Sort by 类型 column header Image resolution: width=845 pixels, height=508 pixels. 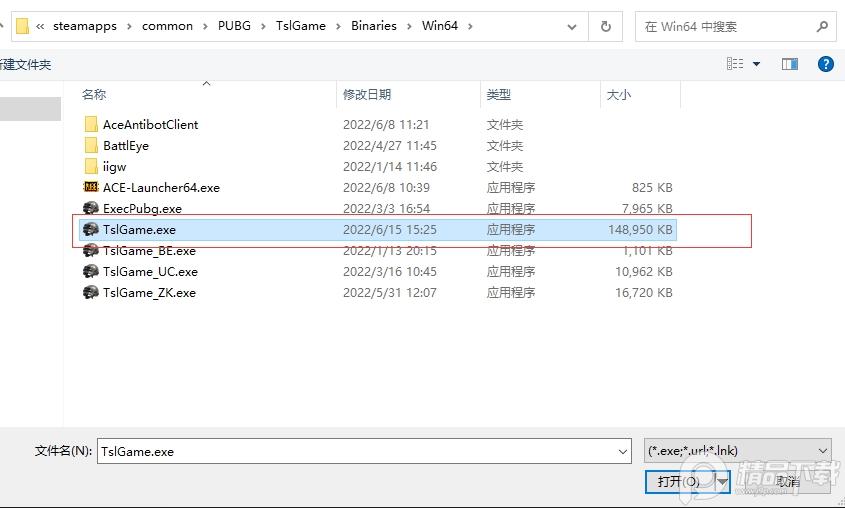coord(498,95)
